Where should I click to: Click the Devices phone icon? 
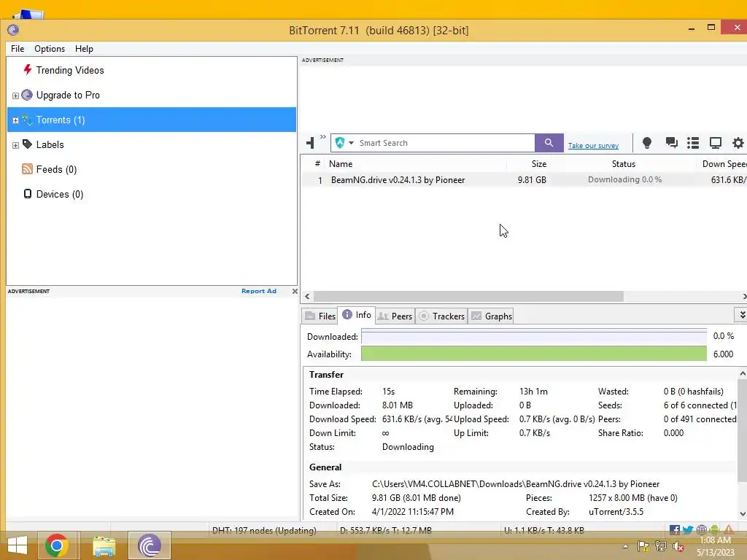28,194
